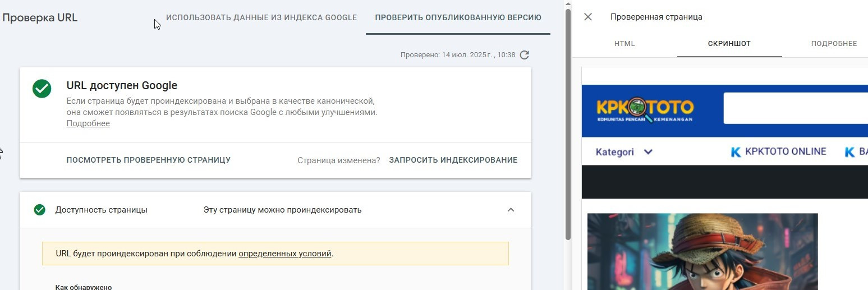Click the green check icon for Доступность страницы
Screen dimensions: 868x290
point(39,210)
